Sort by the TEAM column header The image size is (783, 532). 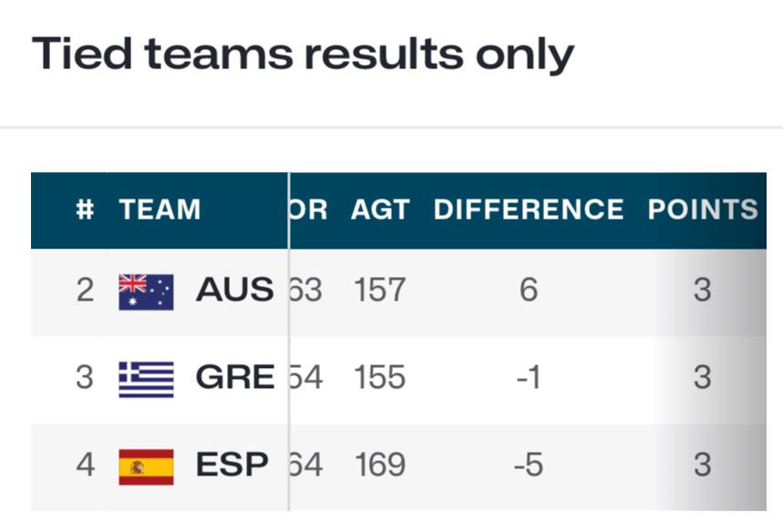coord(160,210)
